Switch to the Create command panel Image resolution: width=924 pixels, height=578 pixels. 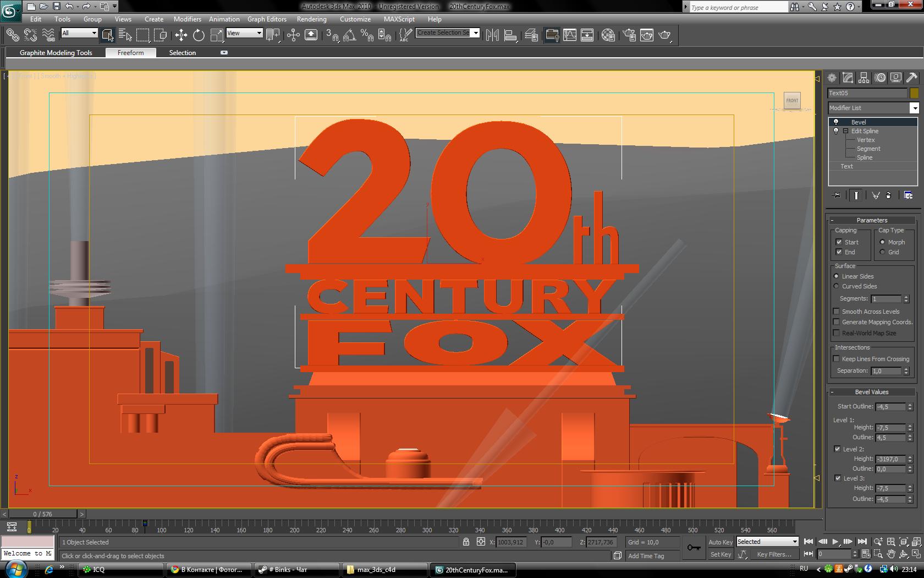point(832,78)
